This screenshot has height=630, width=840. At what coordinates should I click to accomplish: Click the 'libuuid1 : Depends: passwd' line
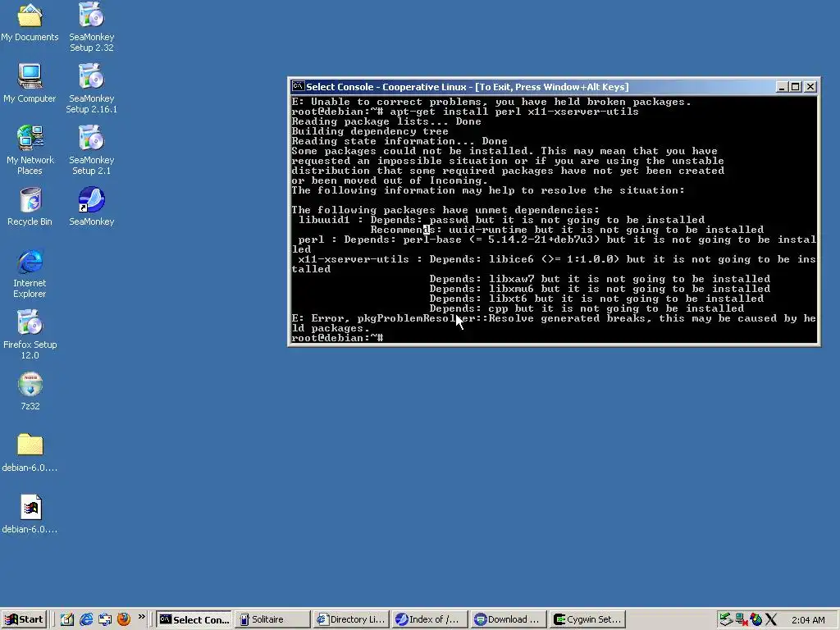click(x=501, y=220)
